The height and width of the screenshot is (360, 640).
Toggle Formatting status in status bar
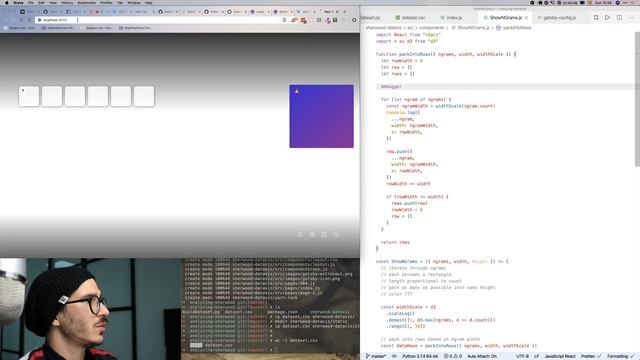620,356
